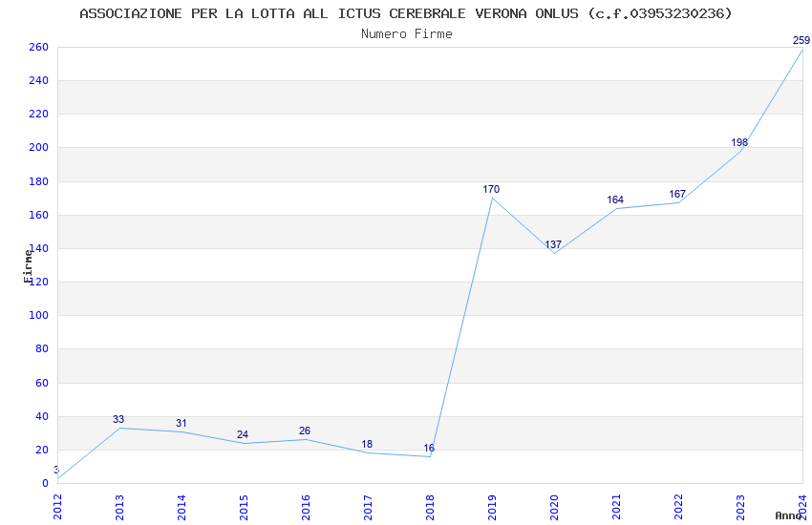
Task: Click the x-axis year 2014
Action: tap(182, 507)
